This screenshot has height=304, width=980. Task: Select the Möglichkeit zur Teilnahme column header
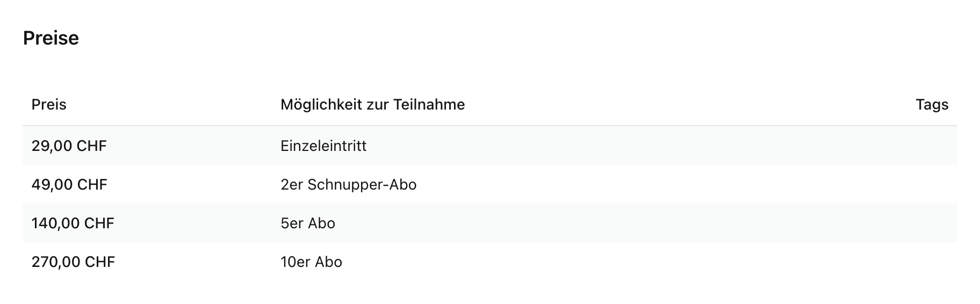(x=372, y=104)
